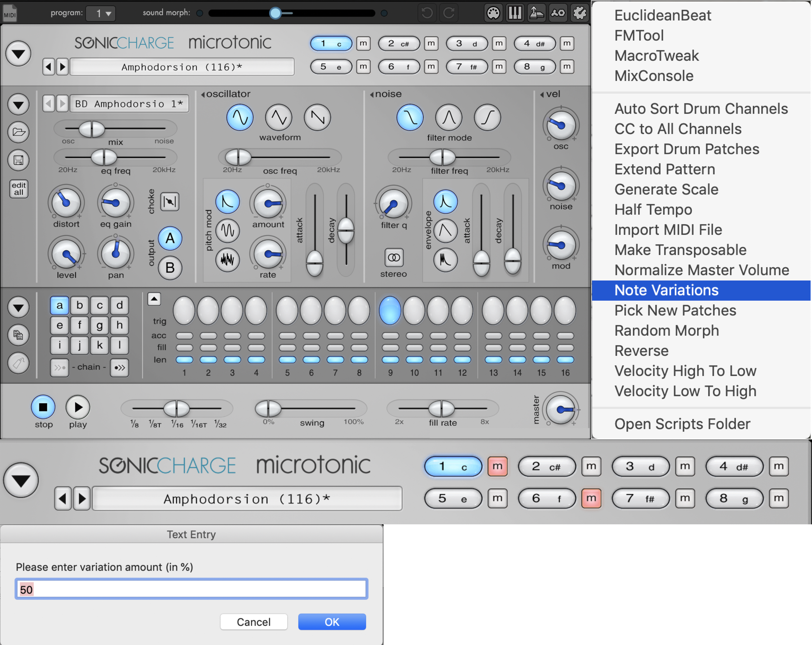Select the low-pass noise filter mode
Viewport: 812px width, 645px height.
point(410,117)
